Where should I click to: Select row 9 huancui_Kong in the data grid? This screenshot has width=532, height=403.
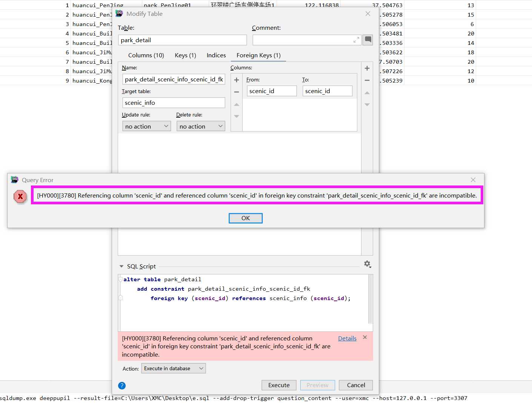pos(92,80)
